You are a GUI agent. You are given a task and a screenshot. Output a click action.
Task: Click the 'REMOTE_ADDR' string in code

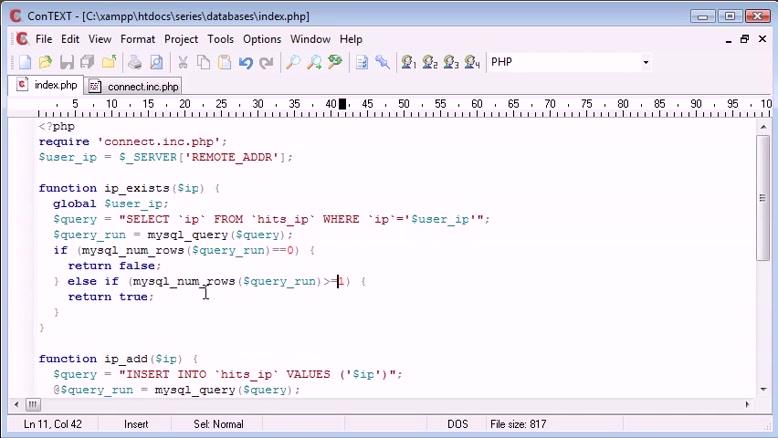pyautogui.click(x=232, y=157)
